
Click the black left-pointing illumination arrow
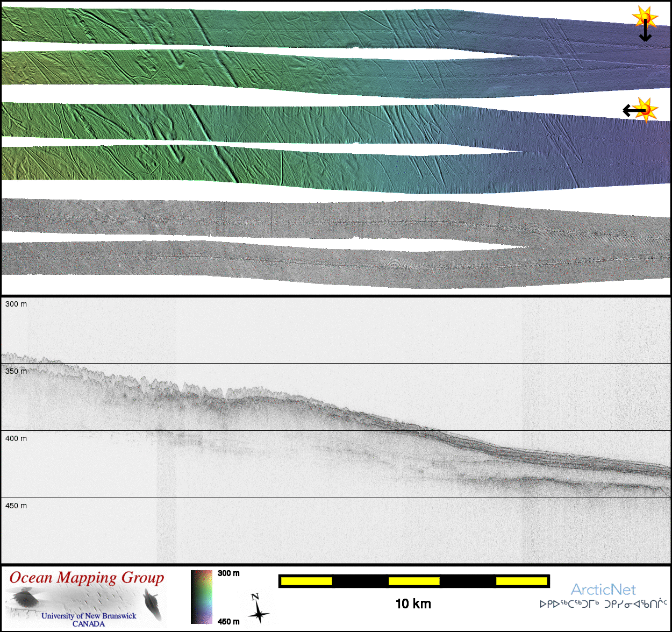[x=632, y=111]
